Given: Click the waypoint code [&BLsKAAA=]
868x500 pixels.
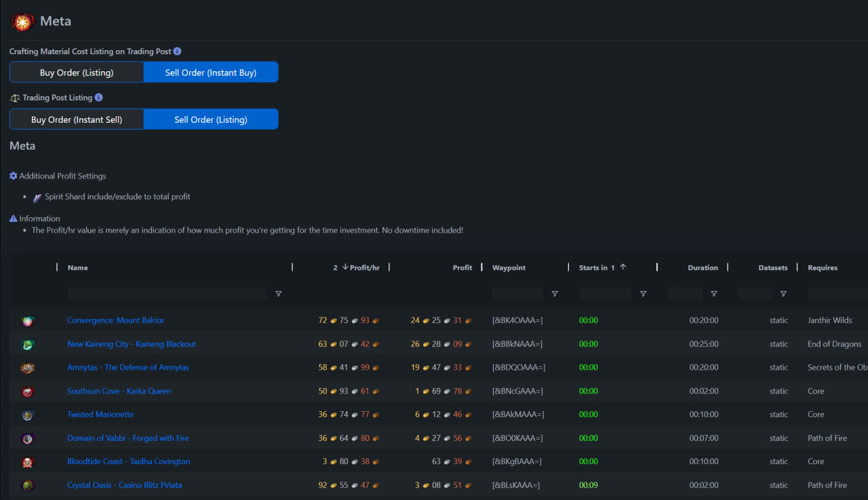Looking at the screenshot, I should [x=516, y=485].
